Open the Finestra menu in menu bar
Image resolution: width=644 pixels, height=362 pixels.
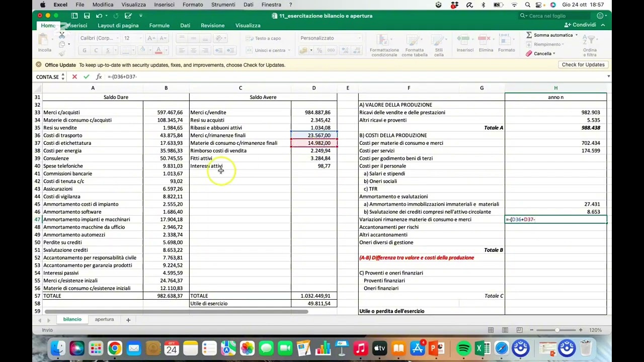click(271, 5)
